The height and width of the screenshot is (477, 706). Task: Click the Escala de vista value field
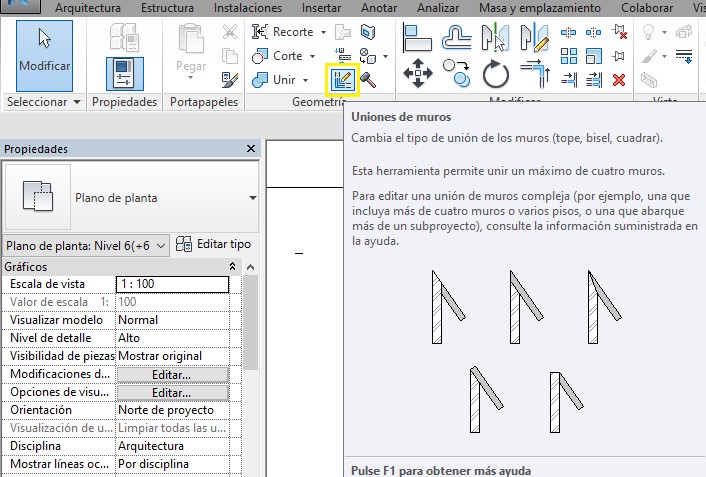coord(172,285)
